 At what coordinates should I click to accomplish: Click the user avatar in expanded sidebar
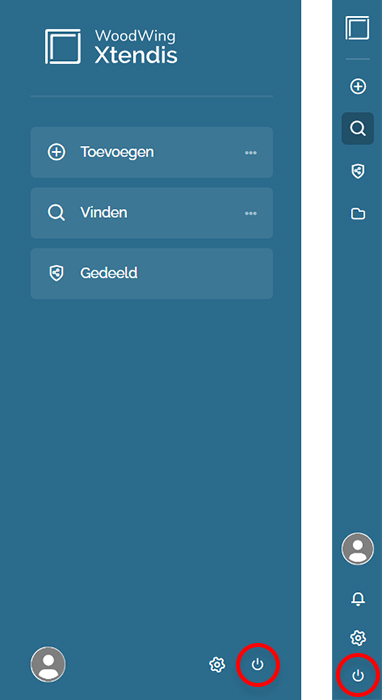[x=48, y=664]
